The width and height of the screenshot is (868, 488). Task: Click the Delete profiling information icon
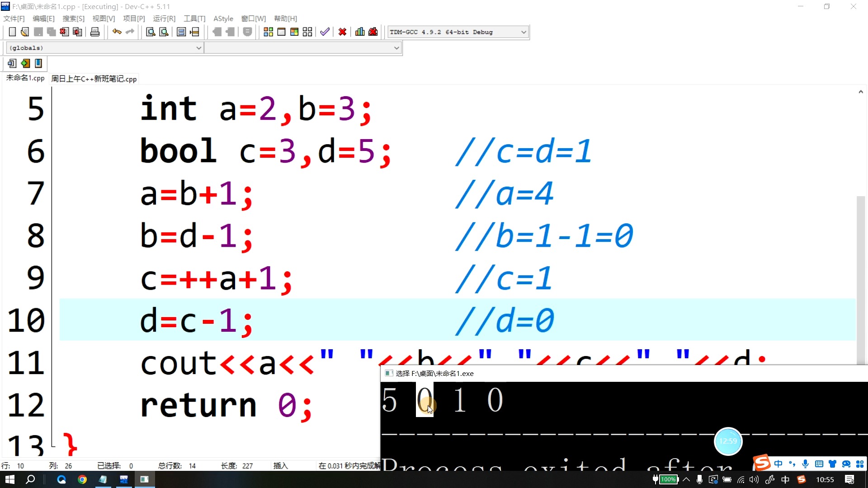(373, 32)
